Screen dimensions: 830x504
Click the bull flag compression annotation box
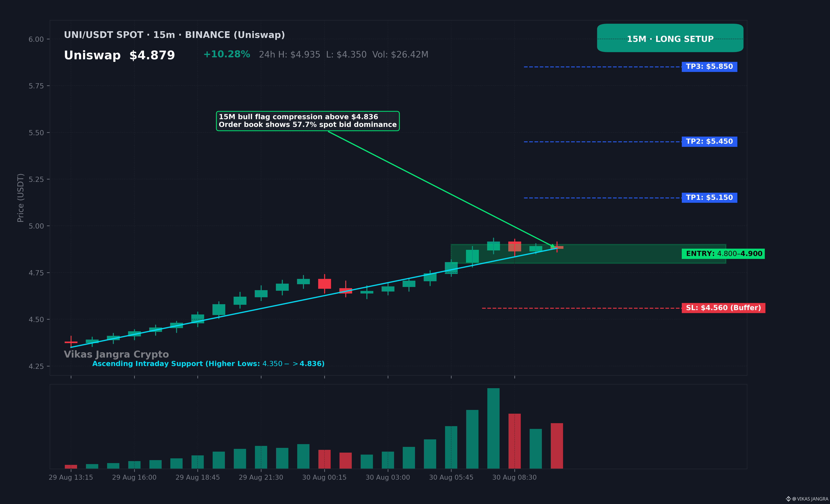(308, 121)
